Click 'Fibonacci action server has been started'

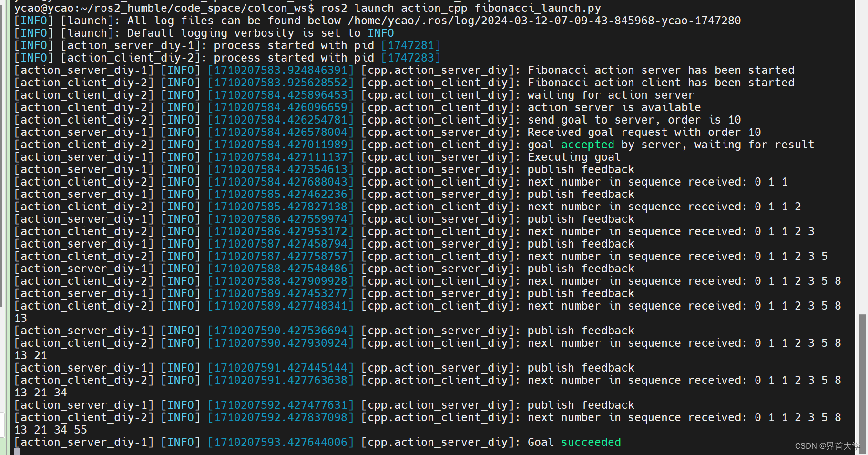point(661,70)
